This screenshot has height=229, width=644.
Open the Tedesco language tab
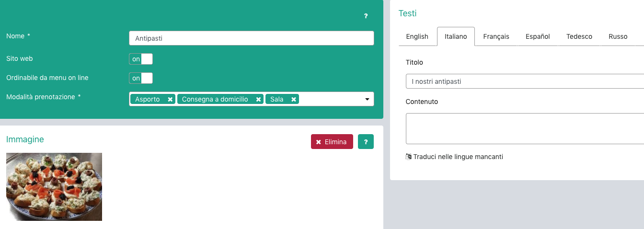coord(579,36)
